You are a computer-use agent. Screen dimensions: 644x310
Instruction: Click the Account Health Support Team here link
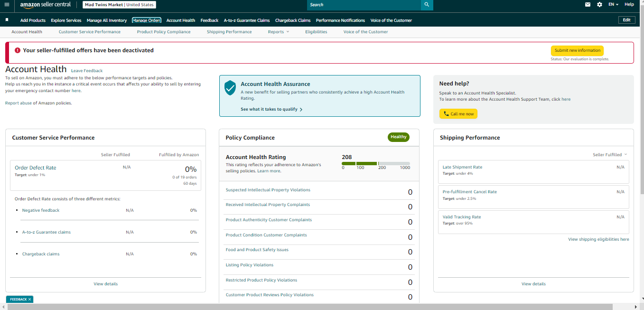coord(566,99)
